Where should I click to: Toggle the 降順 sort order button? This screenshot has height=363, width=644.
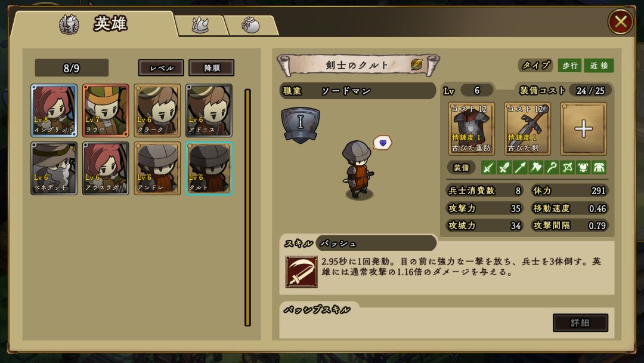click(212, 68)
